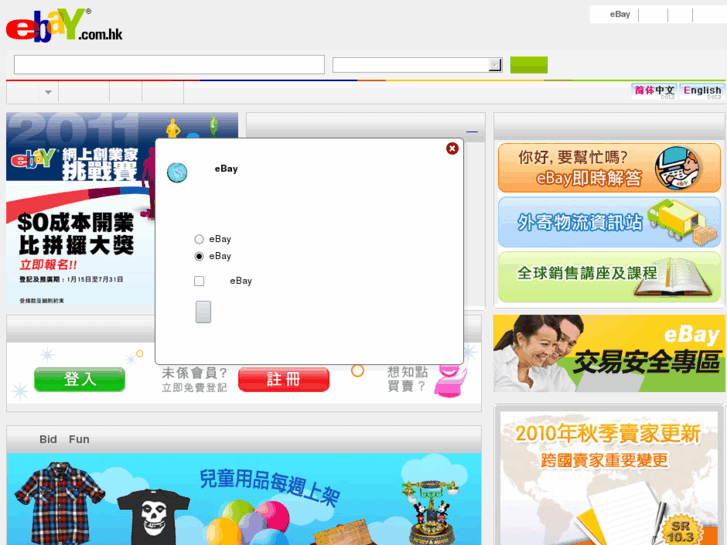The height and width of the screenshot is (545, 727).
Task: Open the category dropdown beside search
Action: click(417, 64)
